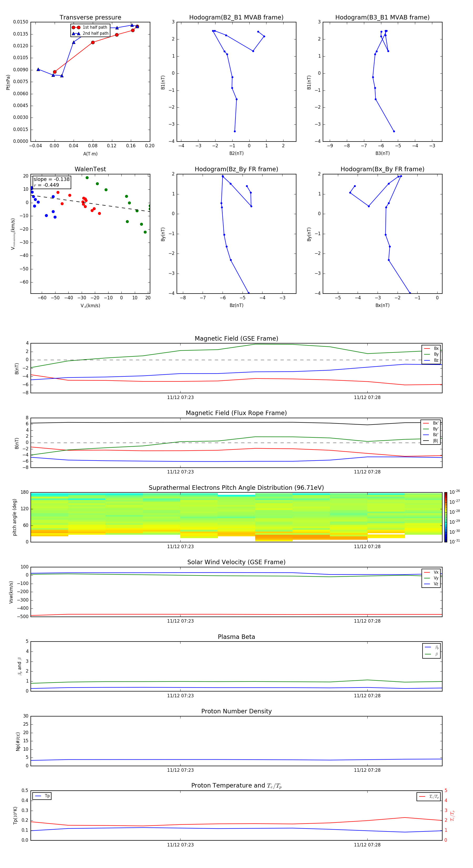Click 'Vz' in solar wind legend

(x=431, y=584)
